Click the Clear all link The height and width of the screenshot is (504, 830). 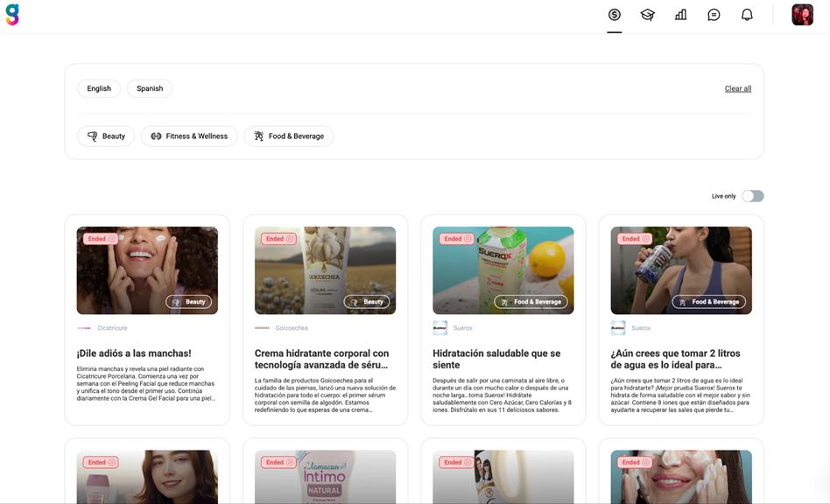pyautogui.click(x=738, y=88)
